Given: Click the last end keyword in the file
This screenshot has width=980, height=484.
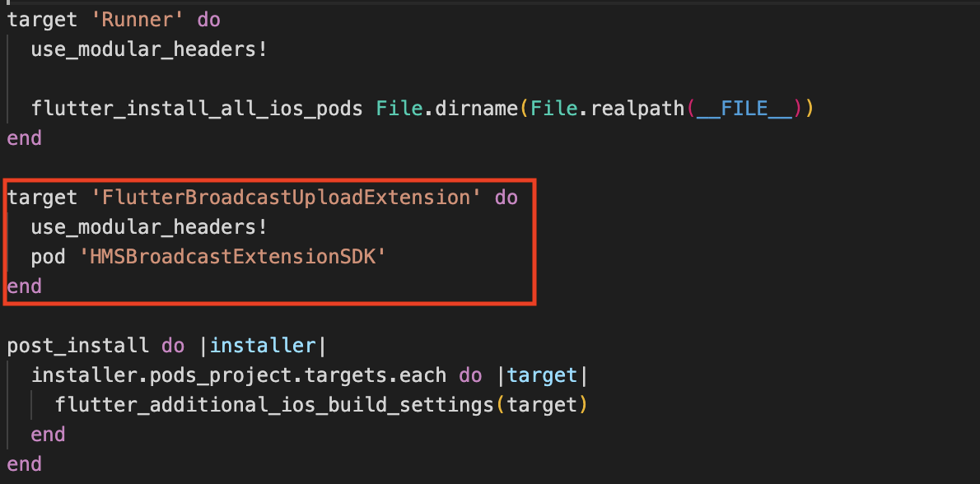Looking at the screenshot, I should pyautogui.click(x=24, y=463).
